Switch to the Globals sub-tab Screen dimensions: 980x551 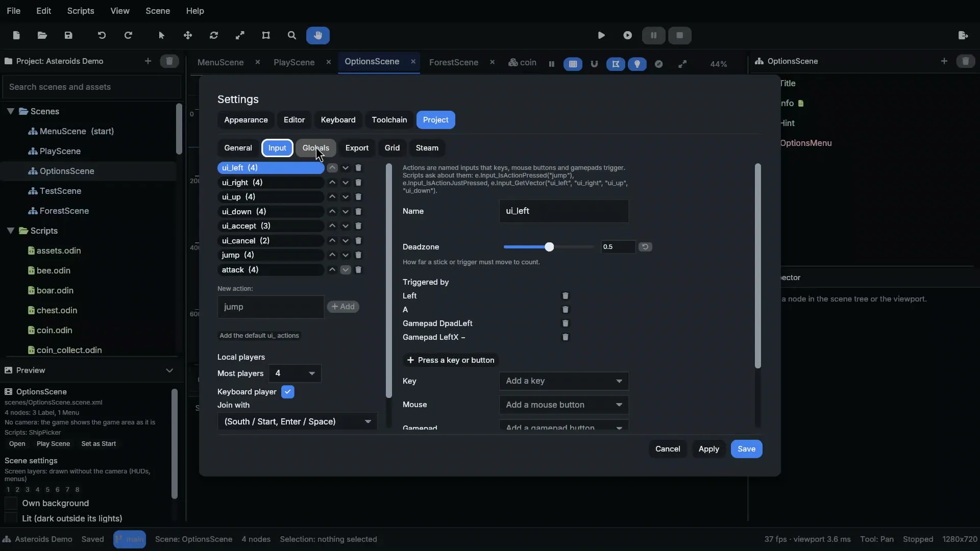coord(316,148)
